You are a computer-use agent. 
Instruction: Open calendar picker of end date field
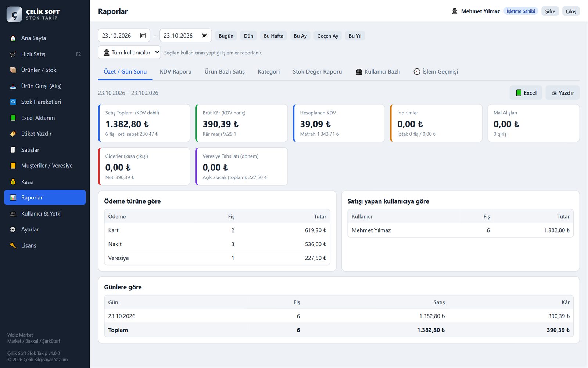205,36
